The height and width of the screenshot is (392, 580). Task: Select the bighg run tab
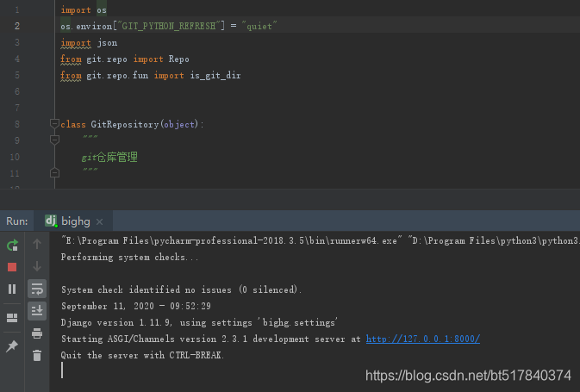click(x=73, y=221)
